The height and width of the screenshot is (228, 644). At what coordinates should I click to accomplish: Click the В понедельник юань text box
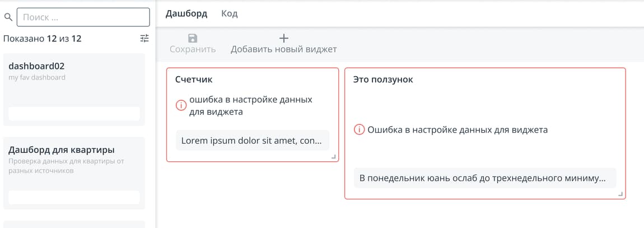484,178
